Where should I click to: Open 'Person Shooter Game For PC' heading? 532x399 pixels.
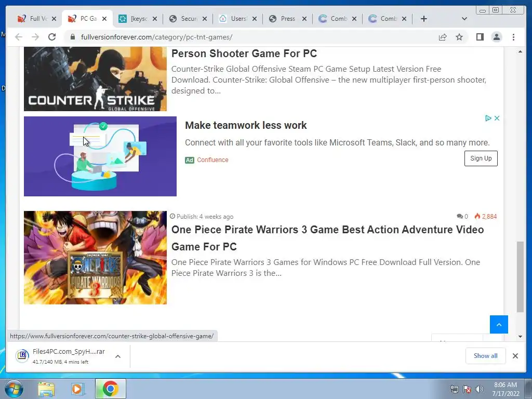pos(244,54)
